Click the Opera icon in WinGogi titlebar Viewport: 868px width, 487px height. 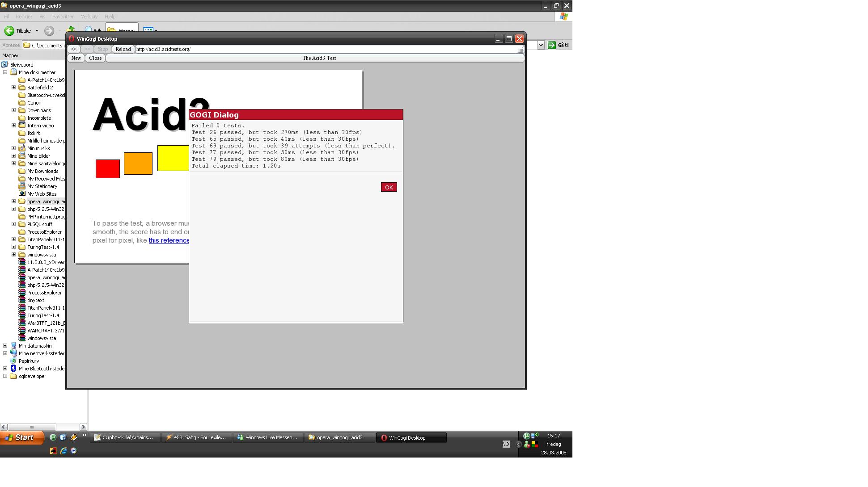point(72,38)
